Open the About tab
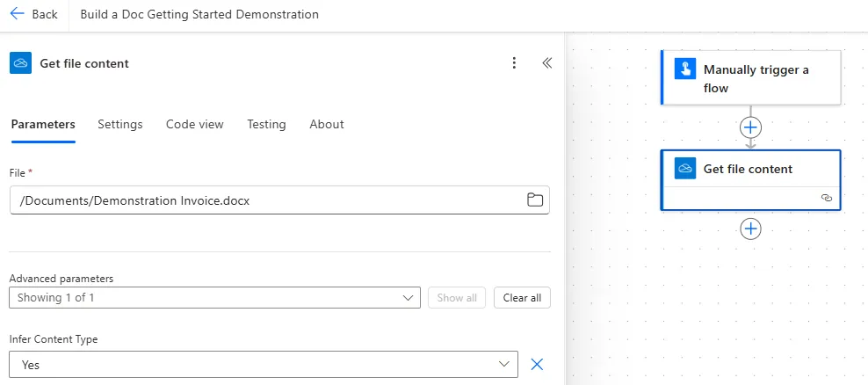Screen dimensions: 868x385 (x=327, y=124)
